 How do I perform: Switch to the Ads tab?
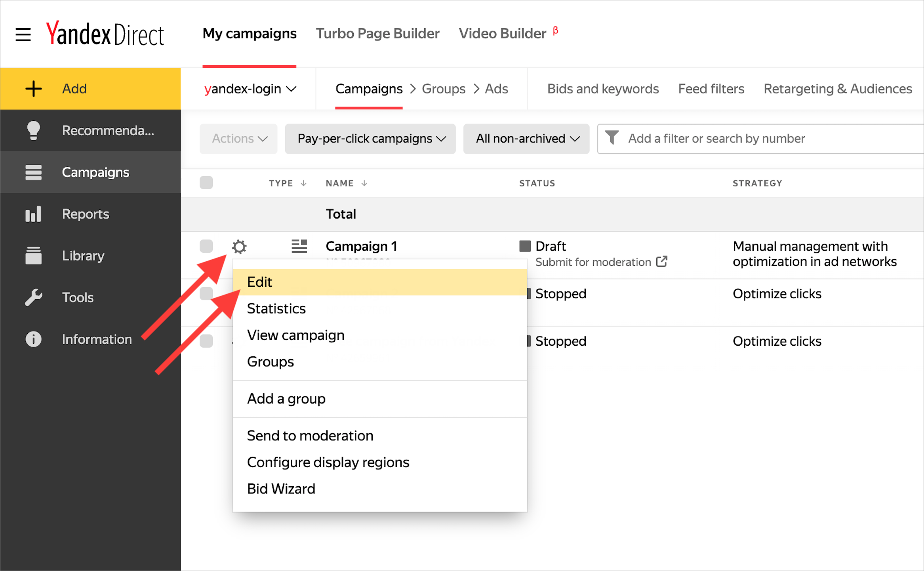tap(496, 89)
